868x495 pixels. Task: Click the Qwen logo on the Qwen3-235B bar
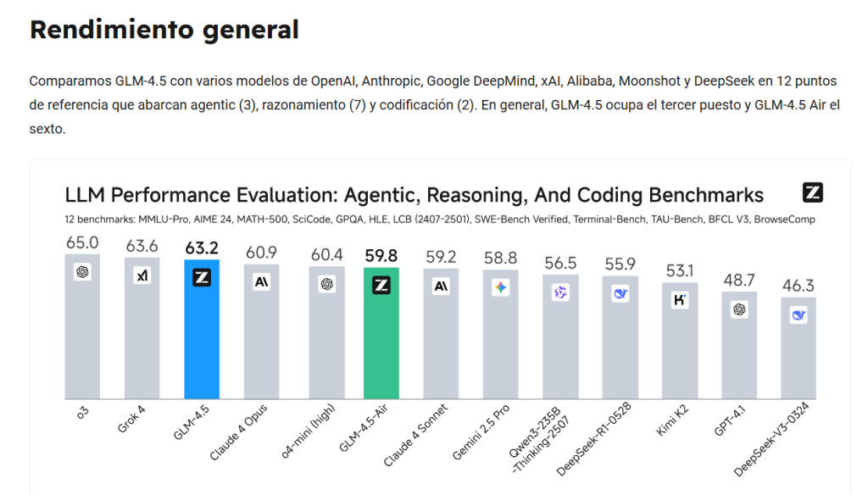click(559, 292)
